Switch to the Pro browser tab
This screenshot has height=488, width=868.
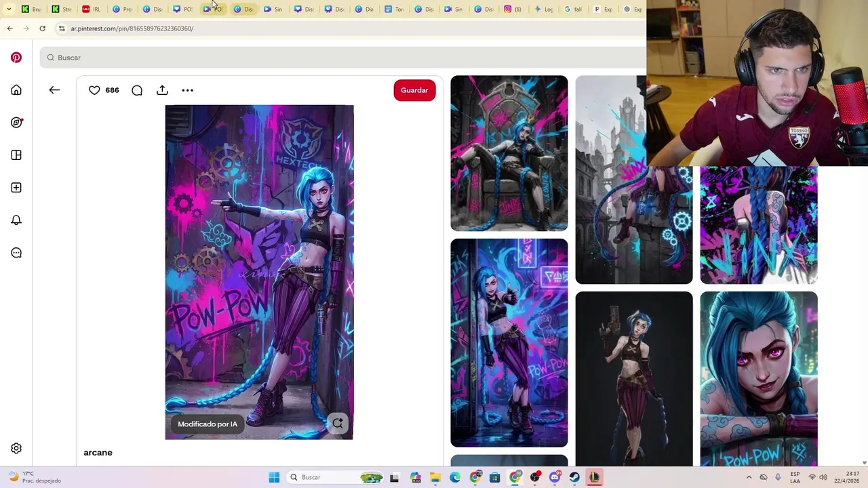pyautogui.click(x=122, y=9)
